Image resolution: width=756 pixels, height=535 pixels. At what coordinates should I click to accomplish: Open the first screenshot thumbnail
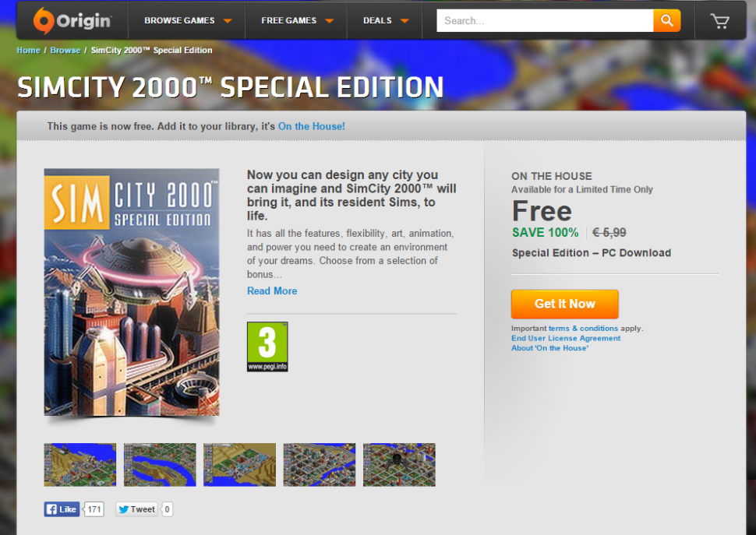[x=80, y=465]
